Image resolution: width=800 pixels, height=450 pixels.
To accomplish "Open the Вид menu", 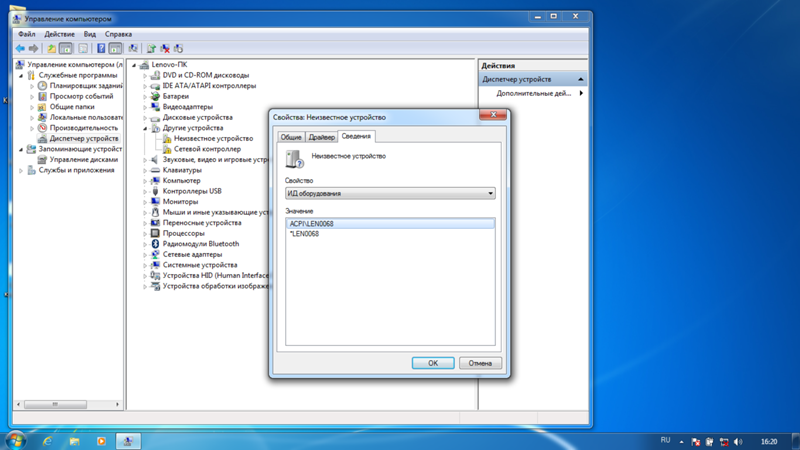I will tap(90, 34).
